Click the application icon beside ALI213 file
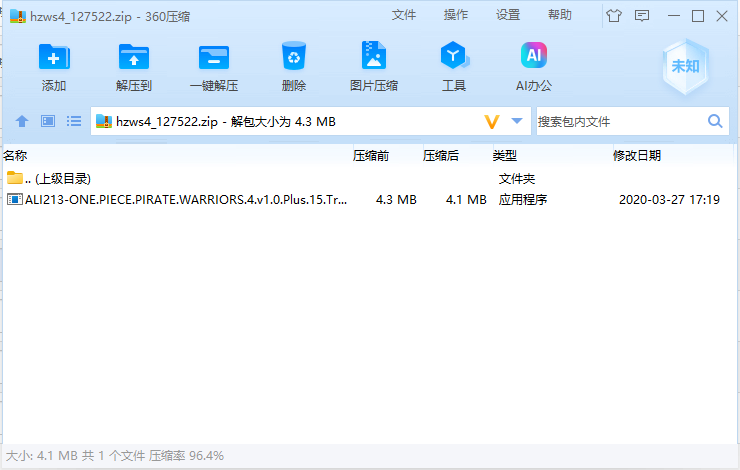The image size is (740, 470). point(15,200)
